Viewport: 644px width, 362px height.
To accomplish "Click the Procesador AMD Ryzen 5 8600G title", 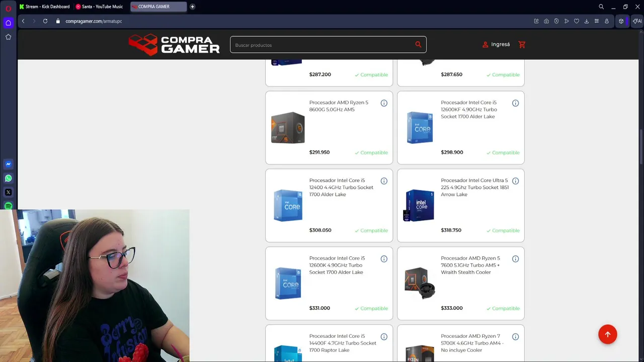I will [339, 106].
